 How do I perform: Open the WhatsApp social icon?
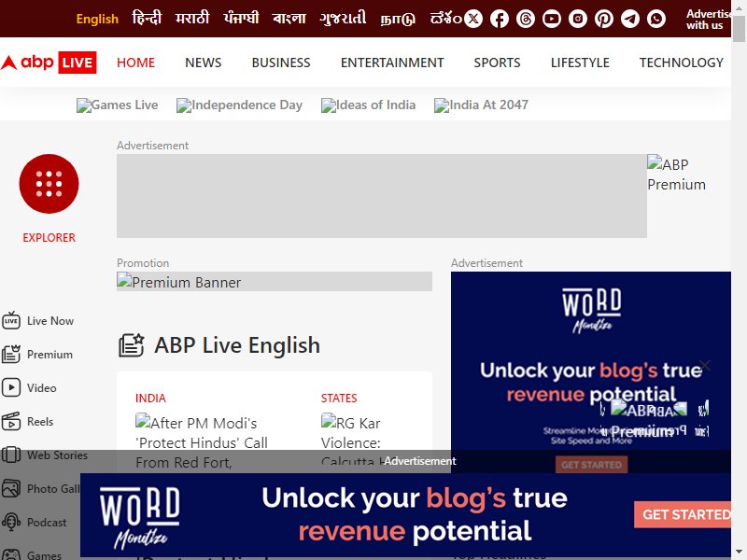(656, 19)
